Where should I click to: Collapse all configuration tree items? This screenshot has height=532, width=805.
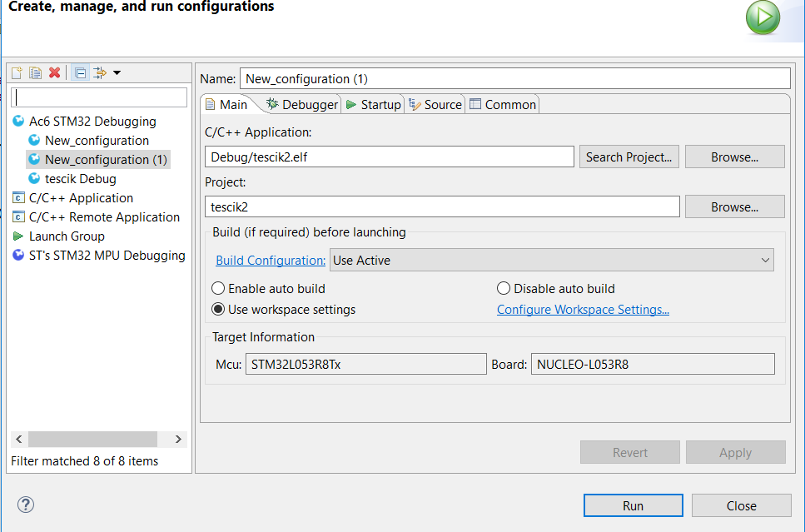(81, 73)
